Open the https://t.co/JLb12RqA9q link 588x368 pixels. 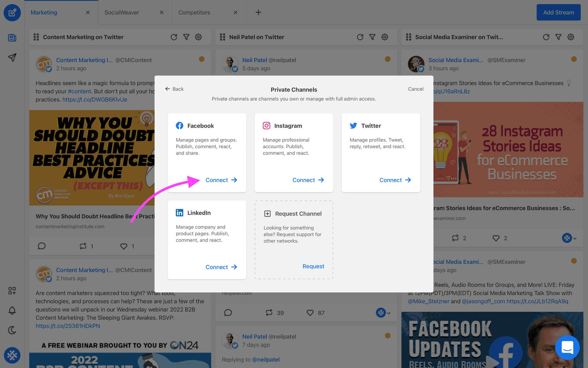coord(537,301)
